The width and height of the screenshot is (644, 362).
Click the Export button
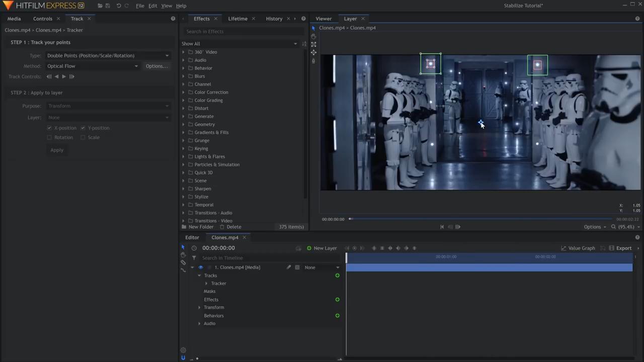click(620, 248)
